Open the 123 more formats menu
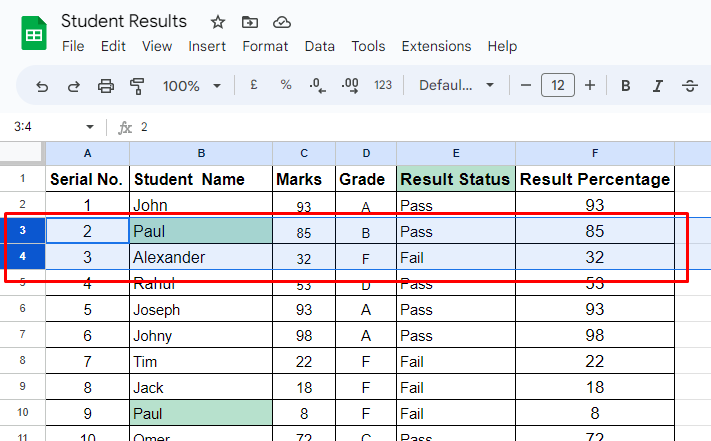 383,85
